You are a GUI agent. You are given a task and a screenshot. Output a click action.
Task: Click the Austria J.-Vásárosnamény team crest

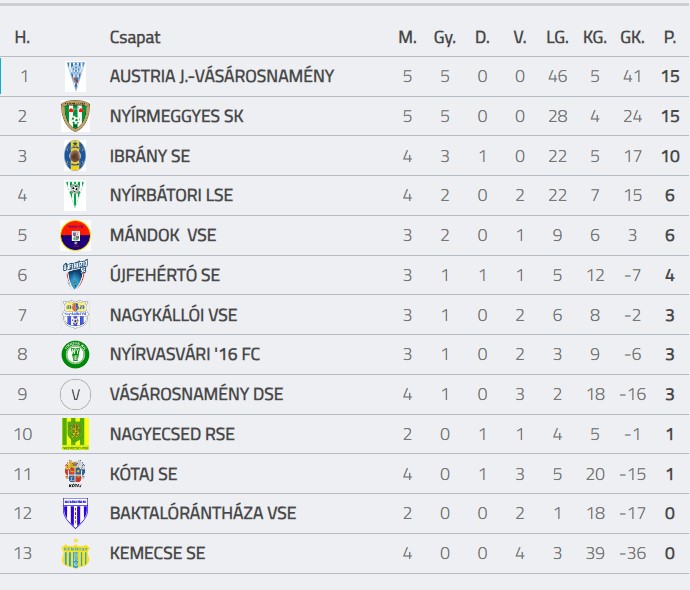pos(75,76)
